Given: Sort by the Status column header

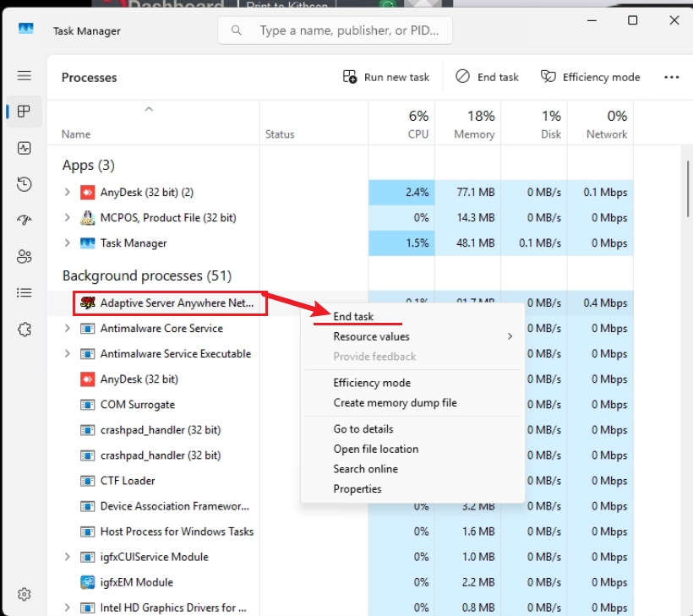Looking at the screenshot, I should (x=314, y=124).
